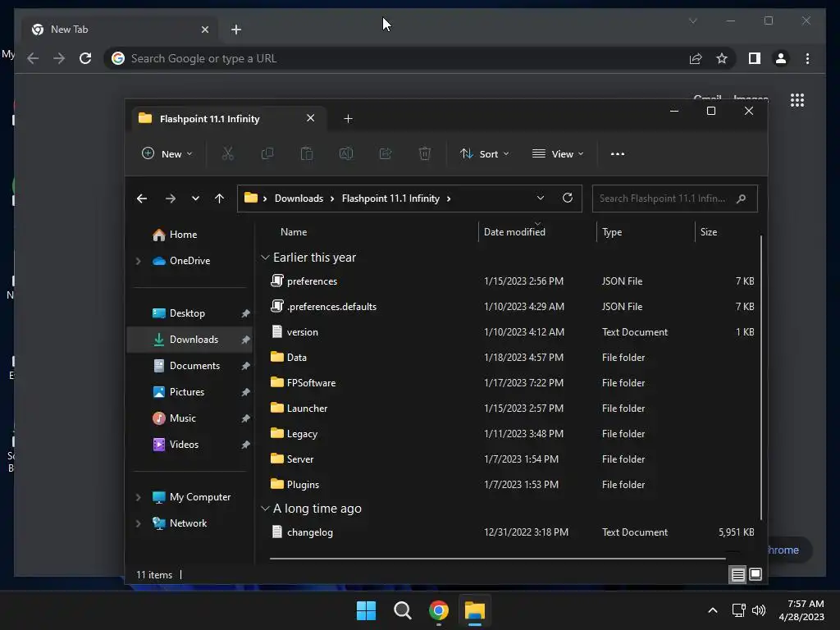Click the Chrome taskbar icon
The width and height of the screenshot is (840, 630).
point(438,610)
